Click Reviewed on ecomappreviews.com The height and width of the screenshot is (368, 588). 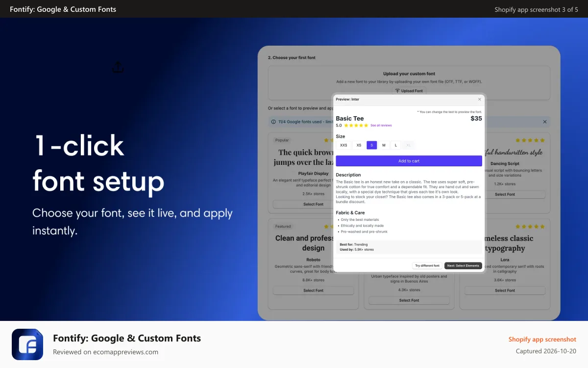click(x=105, y=352)
